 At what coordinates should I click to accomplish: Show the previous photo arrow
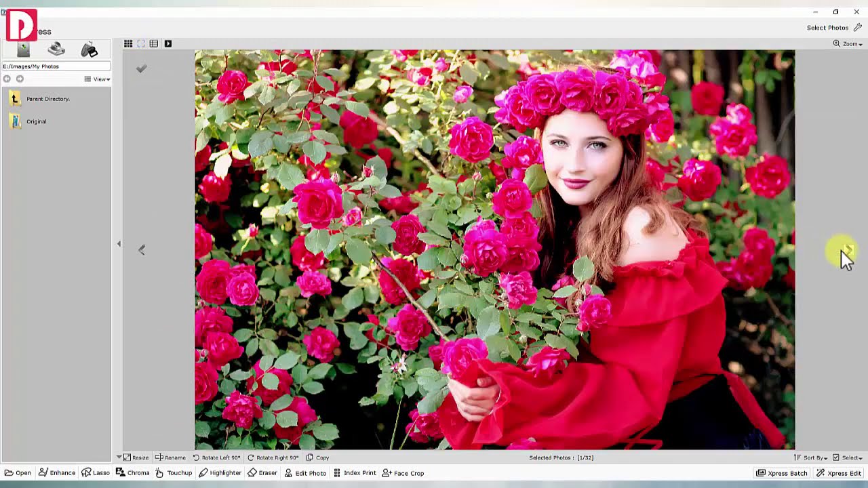click(141, 250)
